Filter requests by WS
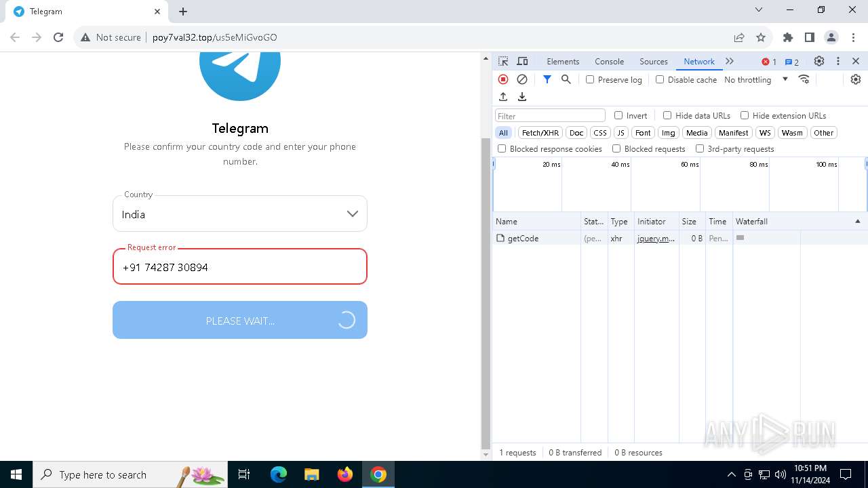The height and width of the screenshot is (488, 868). pyautogui.click(x=765, y=133)
